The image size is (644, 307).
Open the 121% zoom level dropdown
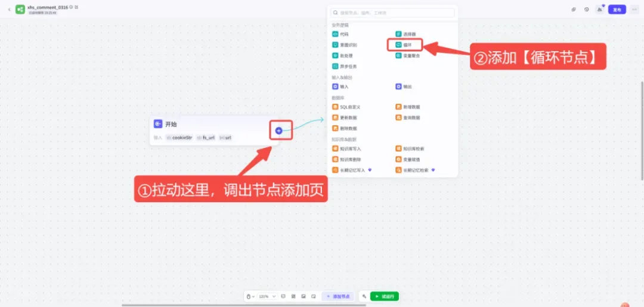point(267,296)
